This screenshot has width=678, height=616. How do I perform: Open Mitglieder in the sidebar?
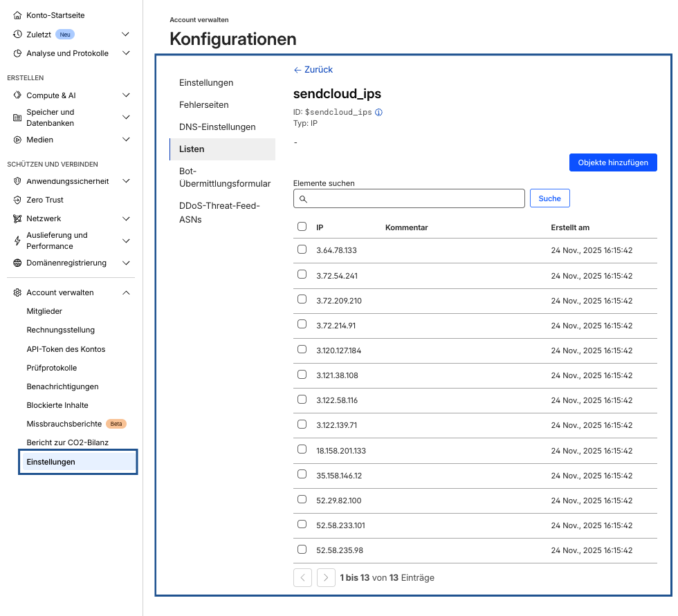pos(44,311)
